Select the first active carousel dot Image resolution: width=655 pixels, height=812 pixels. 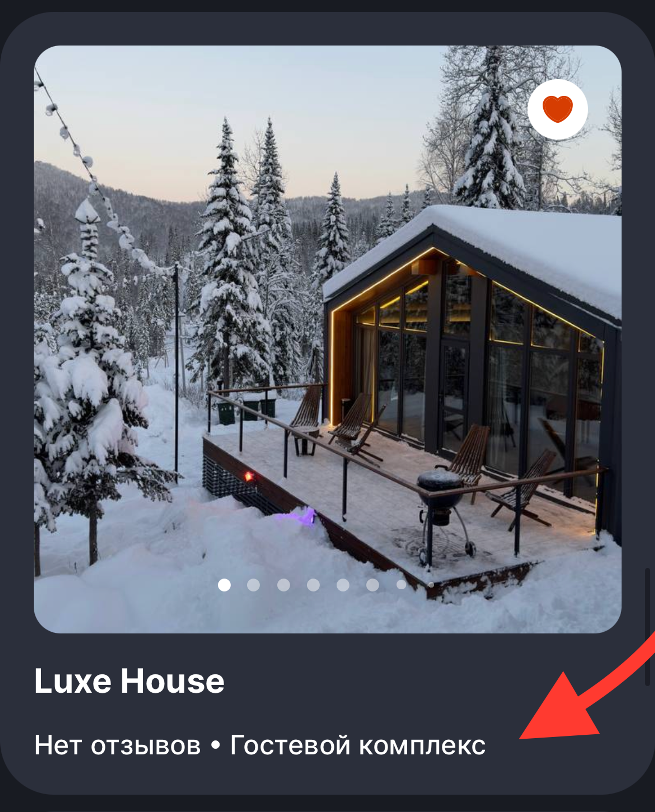coord(224,585)
